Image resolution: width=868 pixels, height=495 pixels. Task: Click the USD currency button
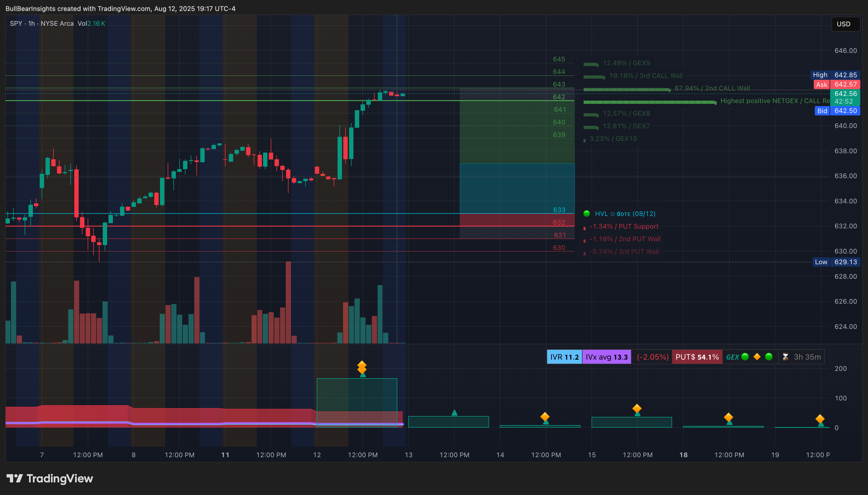[x=846, y=24]
